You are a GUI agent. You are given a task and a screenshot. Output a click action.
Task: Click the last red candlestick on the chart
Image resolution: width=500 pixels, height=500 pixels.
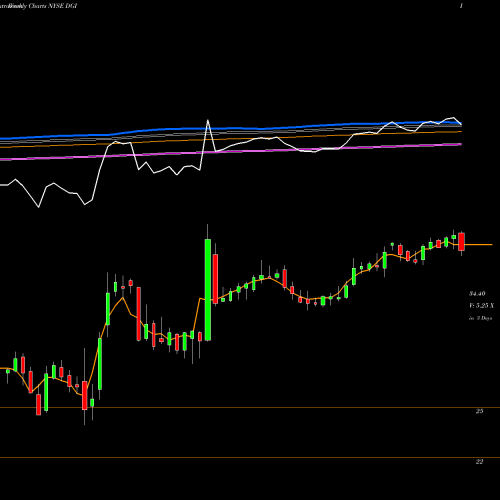click(x=462, y=242)
